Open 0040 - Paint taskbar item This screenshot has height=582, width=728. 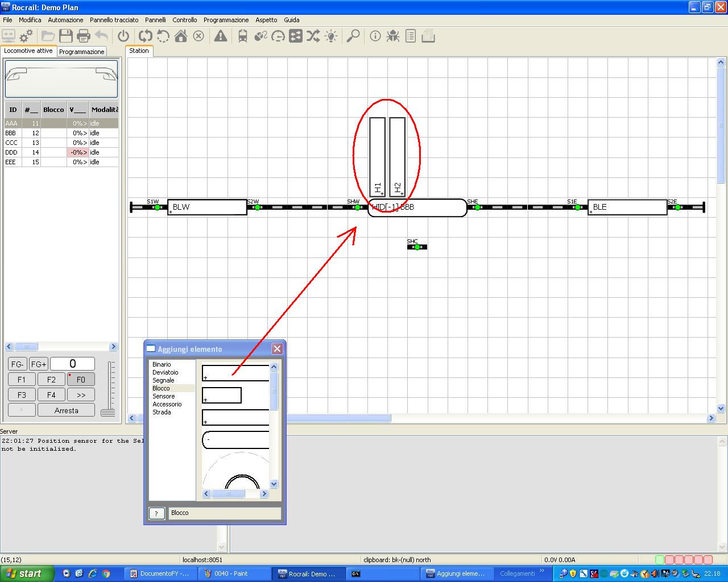click(x=235, y=573)
